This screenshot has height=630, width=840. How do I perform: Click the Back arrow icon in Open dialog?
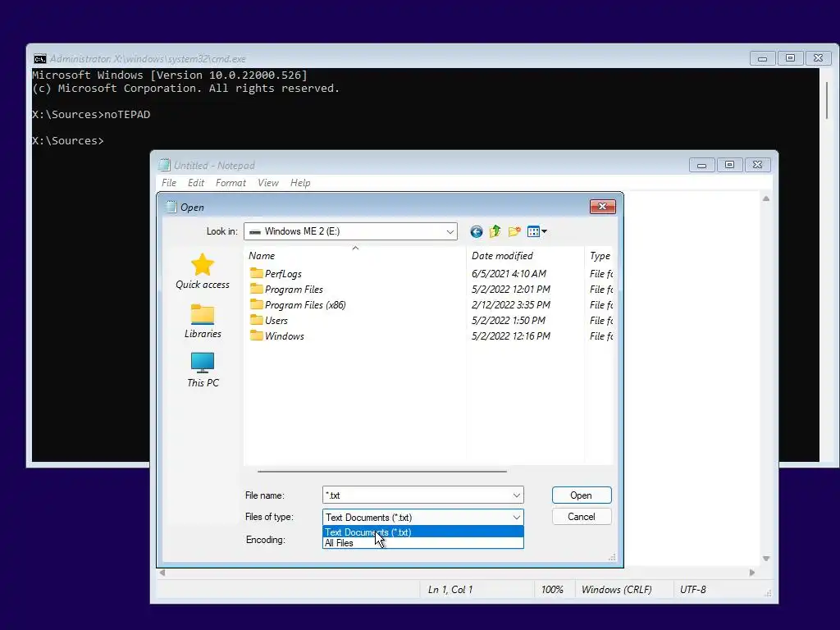(477, 231)
